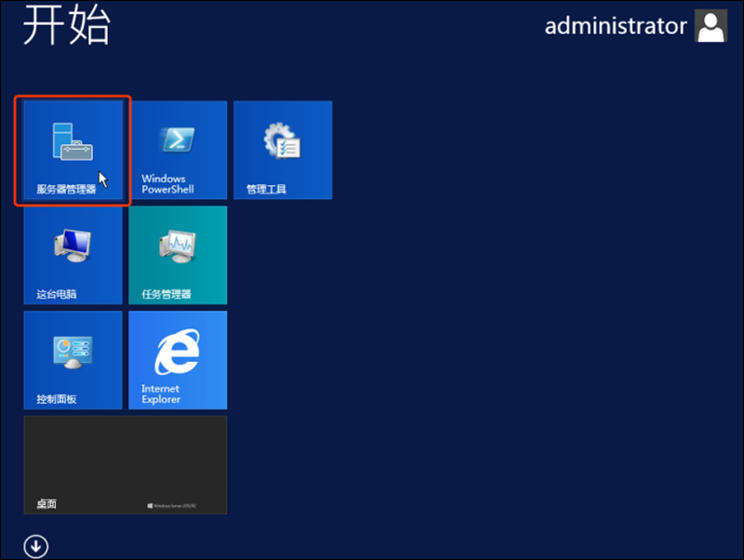
Task: Click the 任务管理器 text label
Action: 166,294
